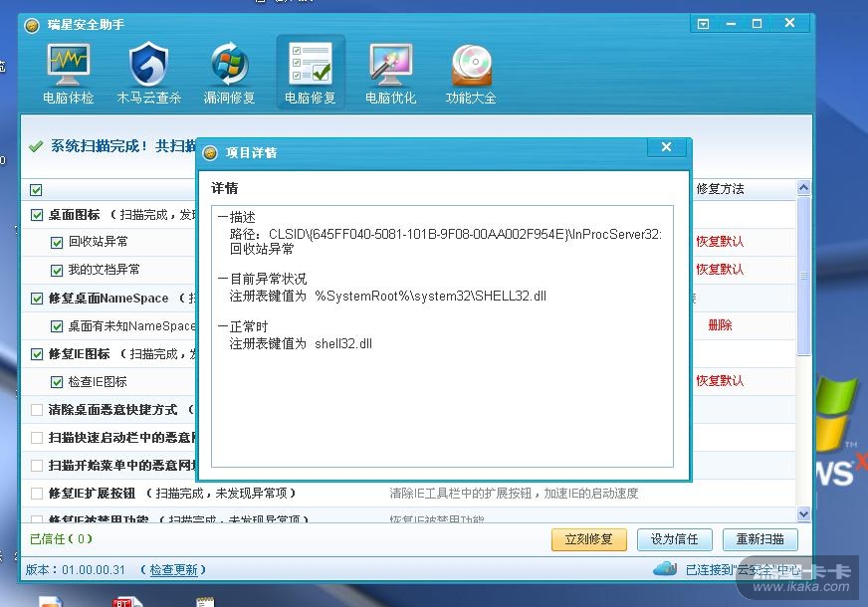The width and height of the screenshot is (868, 607).
Task: Click 设为信任 set as trusted button
Action: pos(674,539)
